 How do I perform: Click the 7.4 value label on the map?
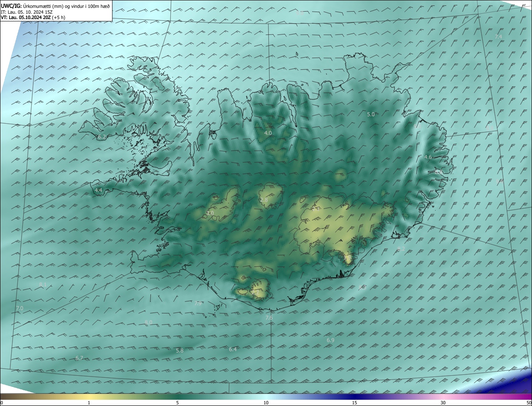pos(498,37)
